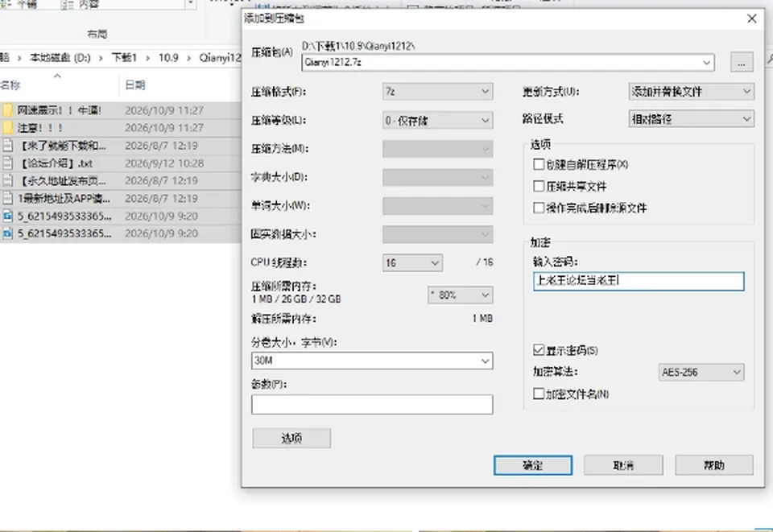This screenshot has width=773, height=532.
Task: Navigate to 下载1 in Explorer breadcrumb
Action: click(x=124, y=58)
